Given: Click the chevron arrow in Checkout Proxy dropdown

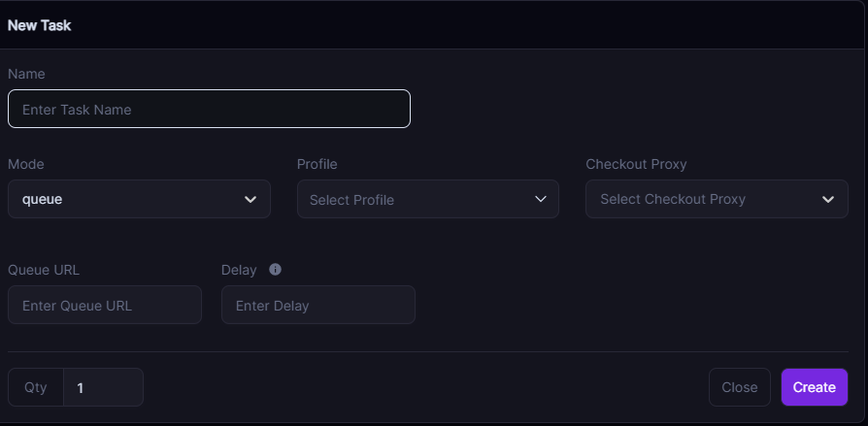Looking at the screenshot, I should (828, 199).
